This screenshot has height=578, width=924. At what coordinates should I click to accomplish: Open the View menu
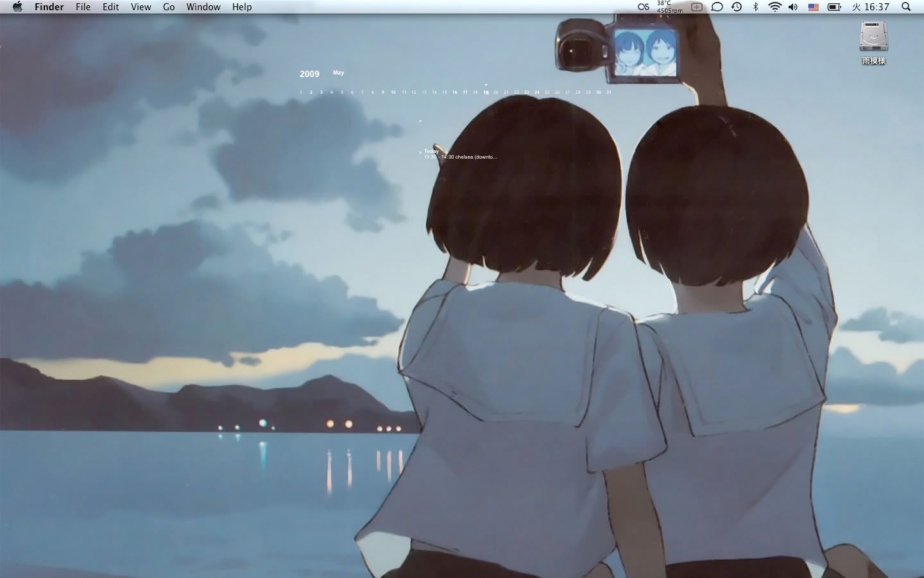coord(141,7)
